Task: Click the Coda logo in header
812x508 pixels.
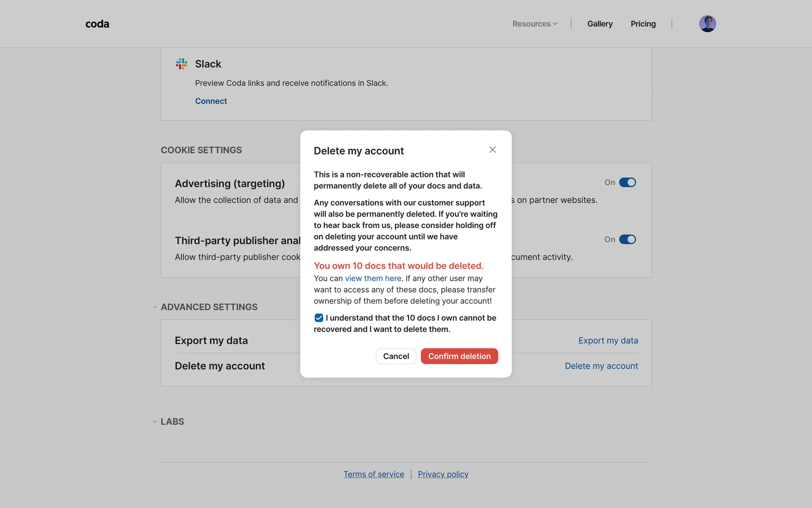Action: click(97, 24)
